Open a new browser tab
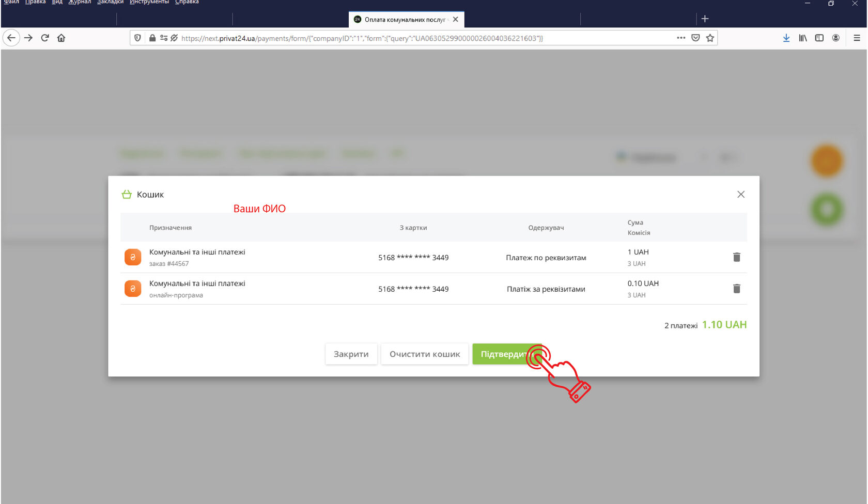This screenshot has width=868, height=504. tap(705, 19)
